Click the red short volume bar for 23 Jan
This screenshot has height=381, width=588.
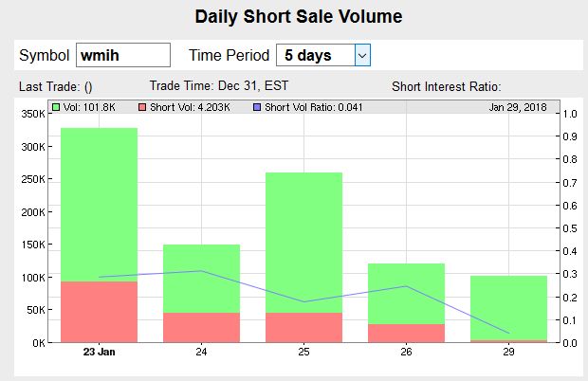[99, 311]
